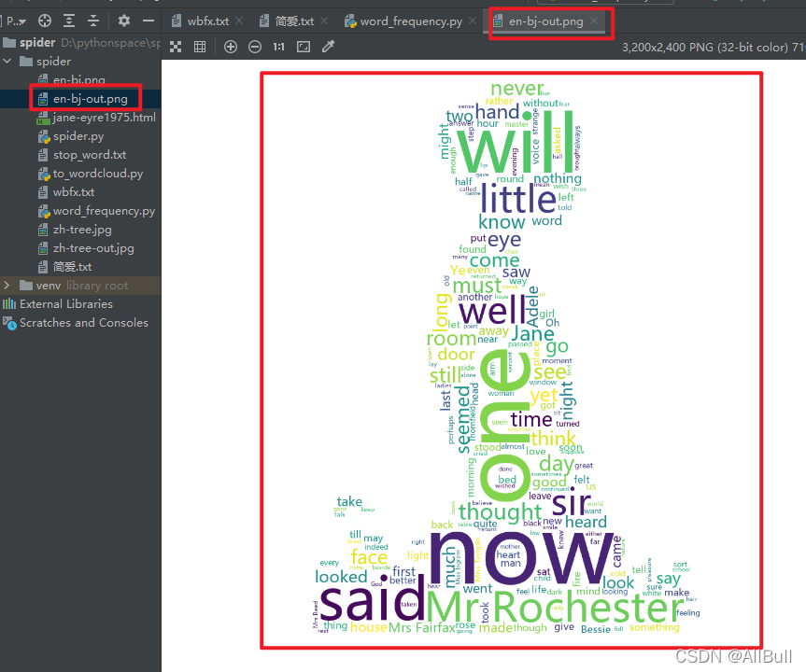This screenshot has width=806, height=672.
Task: Expand the venv library root folder
Action: tap(7, 286)
